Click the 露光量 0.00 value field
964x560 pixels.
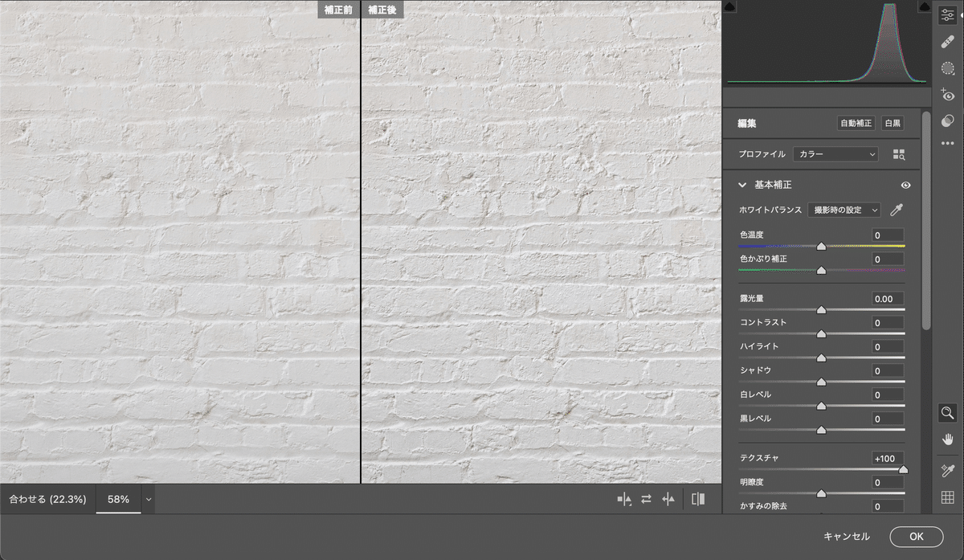pyautogui.click(x=888, y=298)
